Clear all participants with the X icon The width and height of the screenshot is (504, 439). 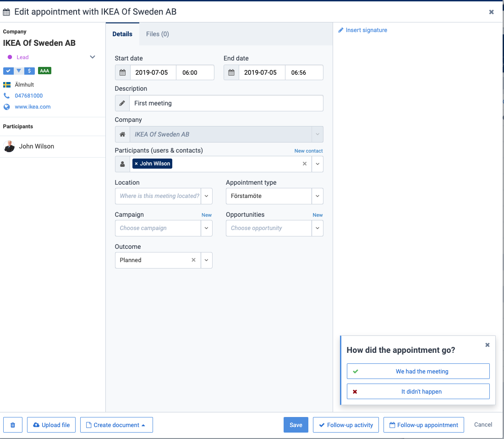click(x=304, y=164)
